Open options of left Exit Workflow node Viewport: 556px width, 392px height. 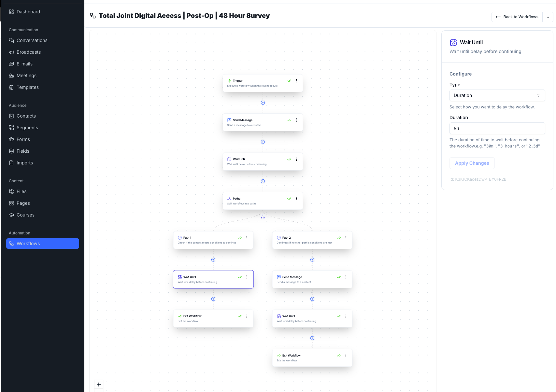tap(247, 316)
